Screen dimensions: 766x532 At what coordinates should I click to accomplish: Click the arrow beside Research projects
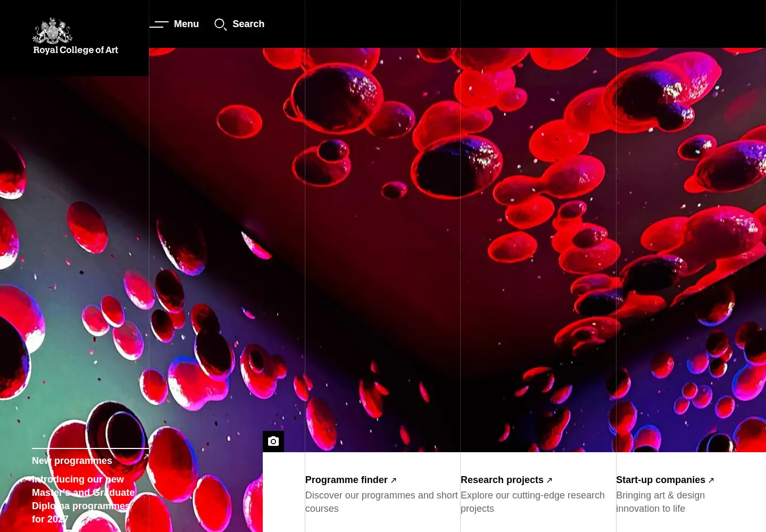549,480
